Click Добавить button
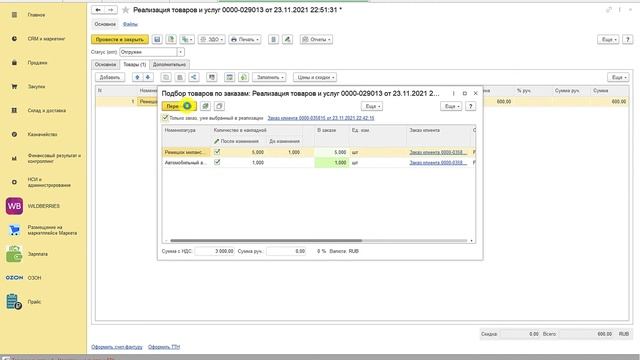This screenshot has width=640, height=360. click(110, 77)
